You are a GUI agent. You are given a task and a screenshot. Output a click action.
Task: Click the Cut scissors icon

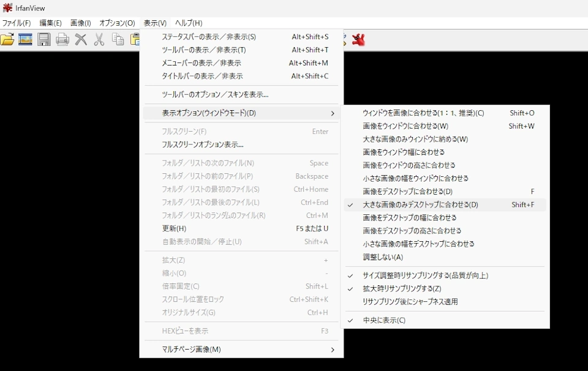[x=99, y=39]
